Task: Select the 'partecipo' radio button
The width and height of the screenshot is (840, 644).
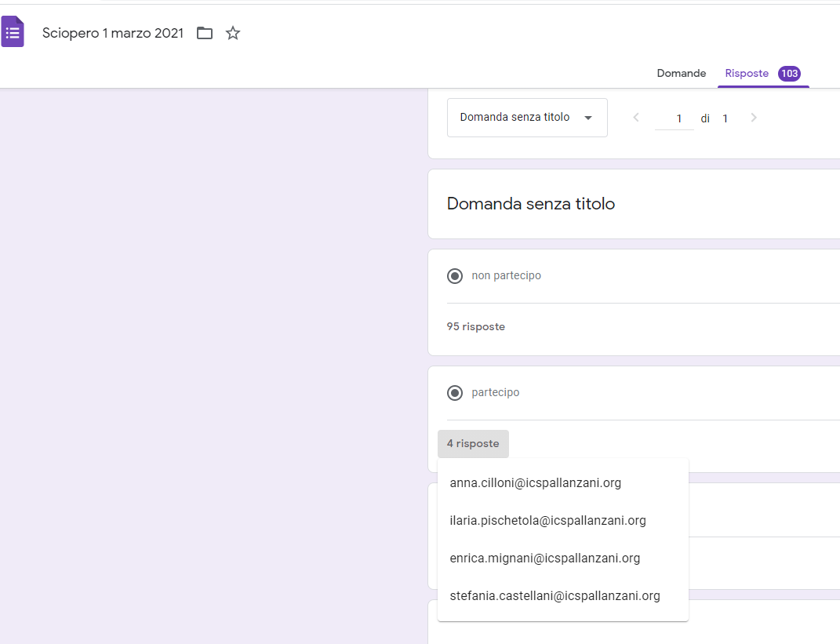Action: point(454,393)
